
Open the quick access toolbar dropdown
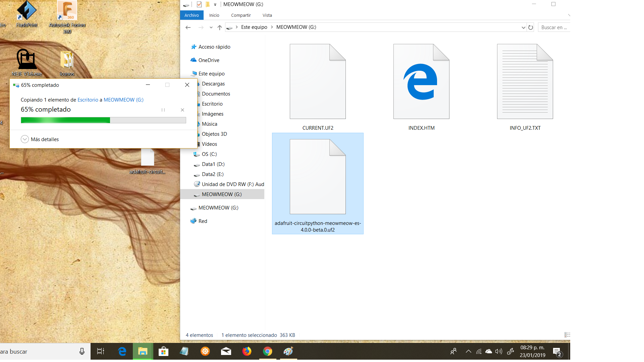[x=215, y=5]
